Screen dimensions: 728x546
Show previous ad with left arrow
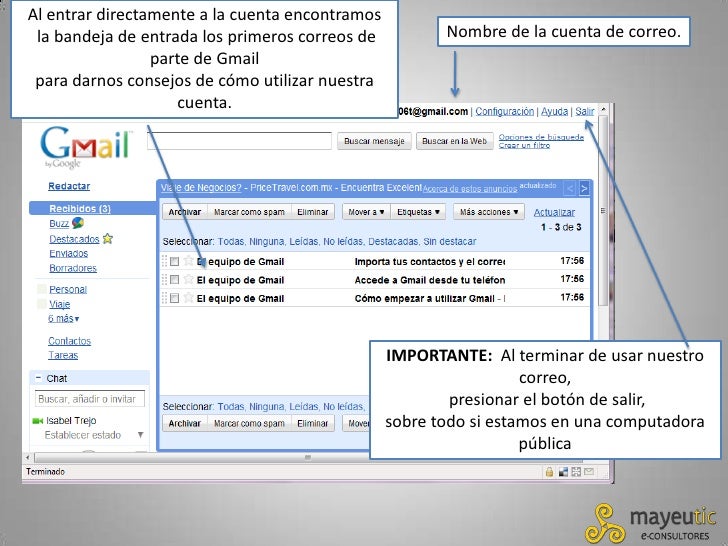[x=570, y=188]
